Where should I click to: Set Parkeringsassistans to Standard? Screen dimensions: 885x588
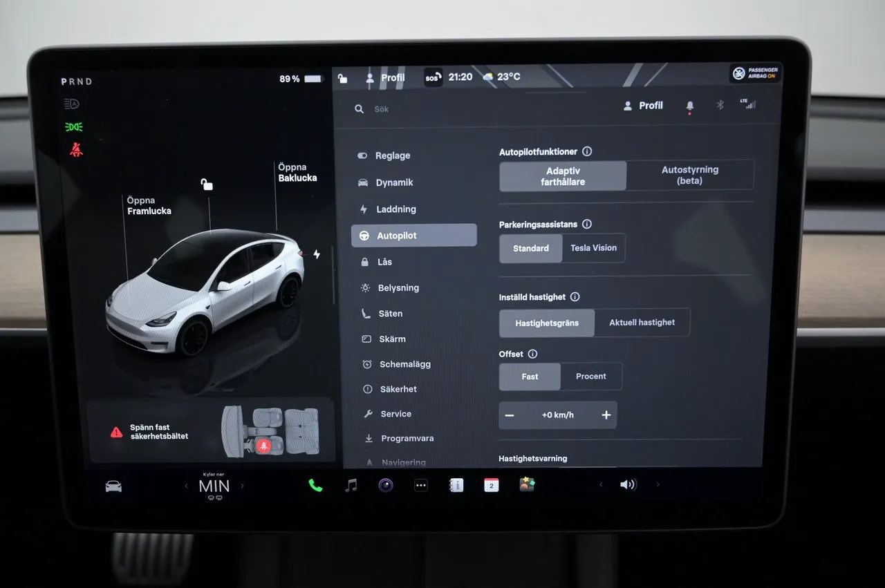tap(531, 248)
